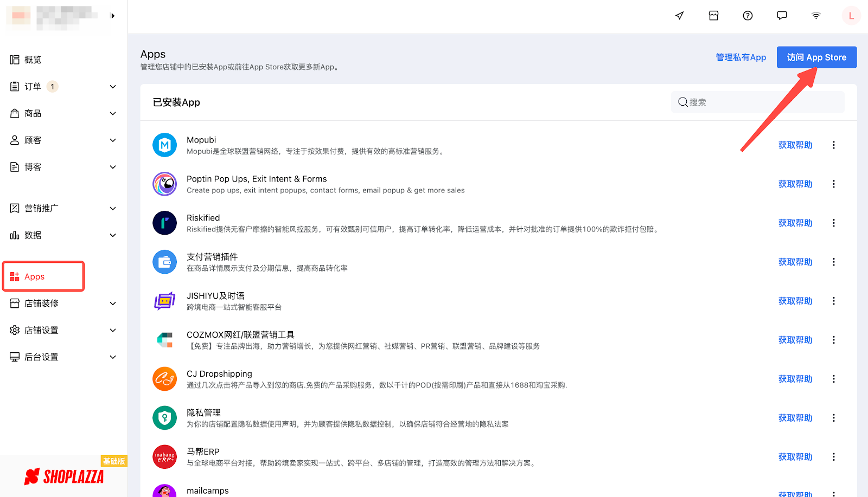Click the 支付营销插件 wallet icon
This screenshot has width=868, height=497.
click(x=164, y=262)
